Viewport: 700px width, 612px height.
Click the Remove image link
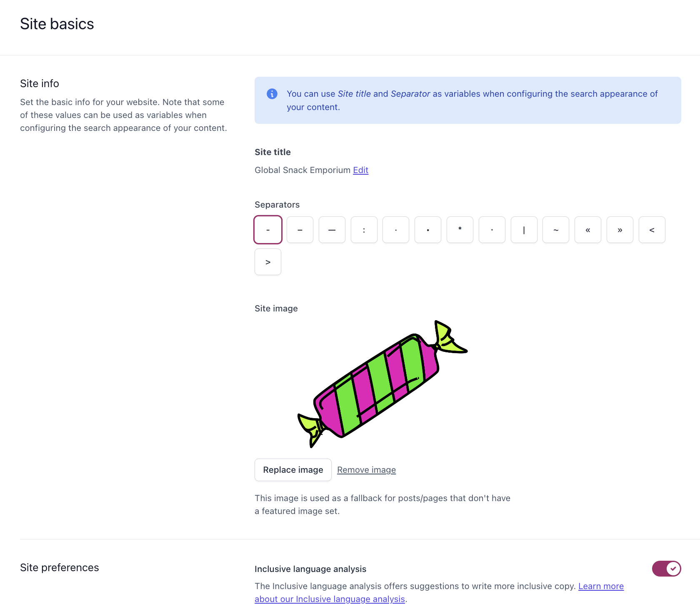tap(366, 470)
